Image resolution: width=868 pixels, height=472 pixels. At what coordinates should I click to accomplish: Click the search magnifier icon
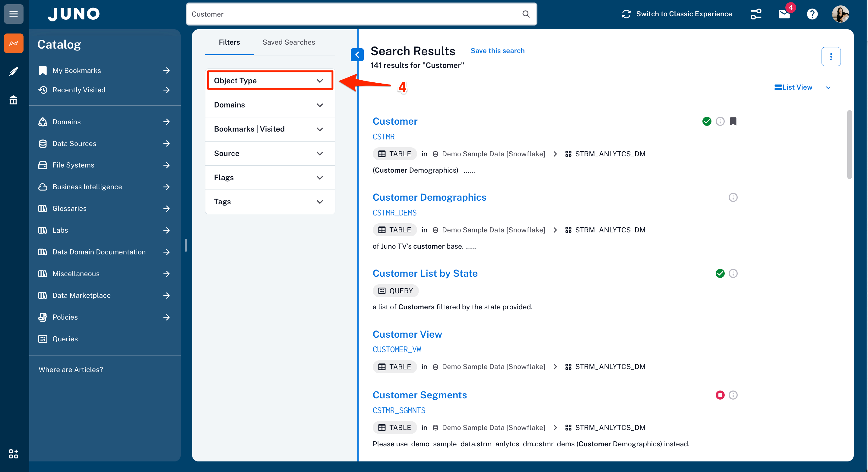coord(526,14)
